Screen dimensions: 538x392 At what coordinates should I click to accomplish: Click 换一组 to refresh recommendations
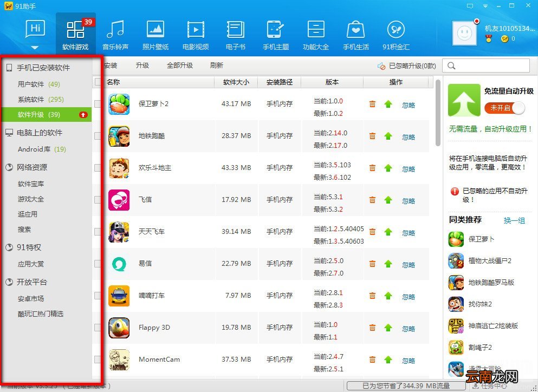[514, 220]
